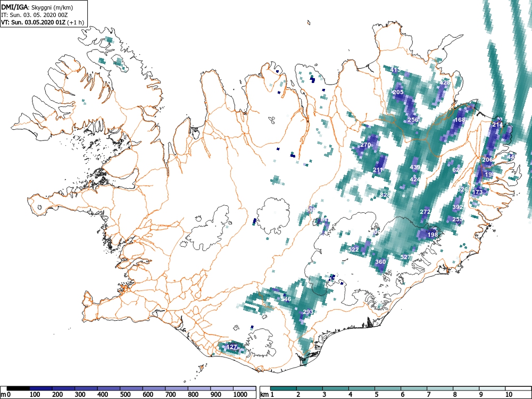Click the '256' visibility value on the map
This screenshot has height=399, width=532.
coord(413,120)
